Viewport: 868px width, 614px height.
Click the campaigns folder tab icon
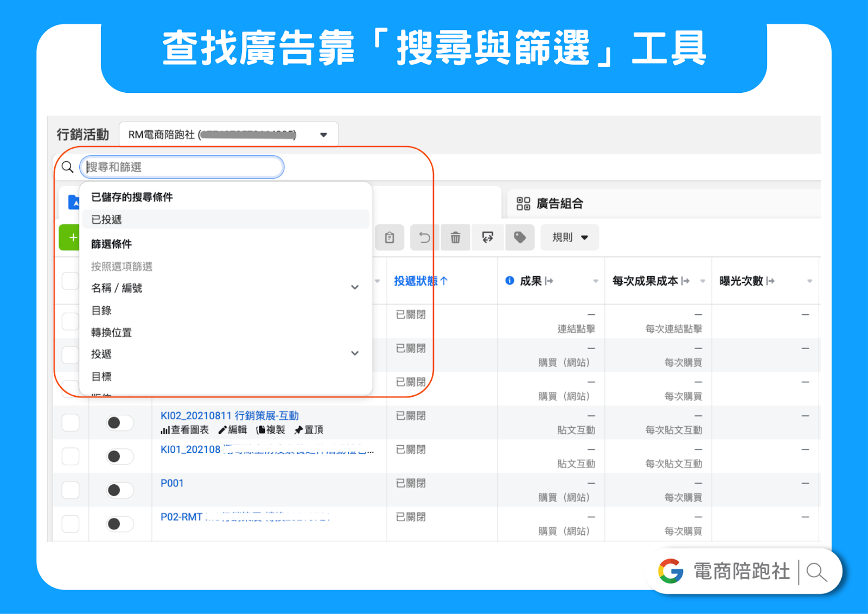[x=74, y=202]
